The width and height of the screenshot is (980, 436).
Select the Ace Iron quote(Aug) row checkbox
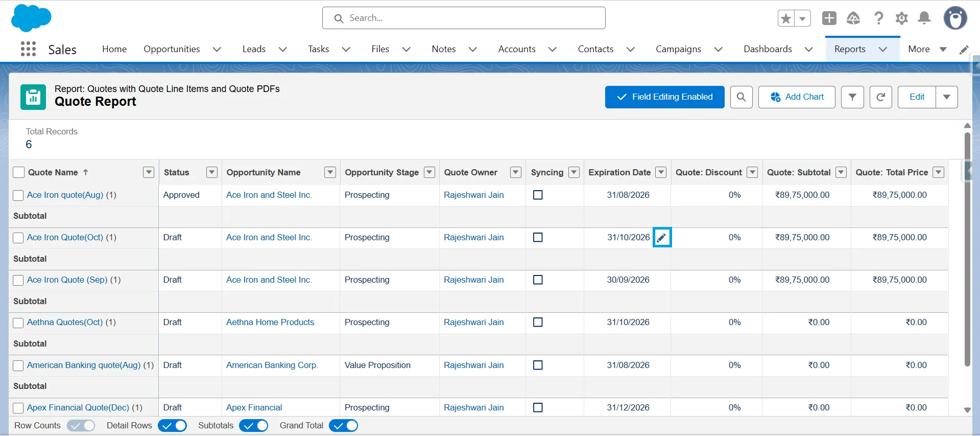18,195
